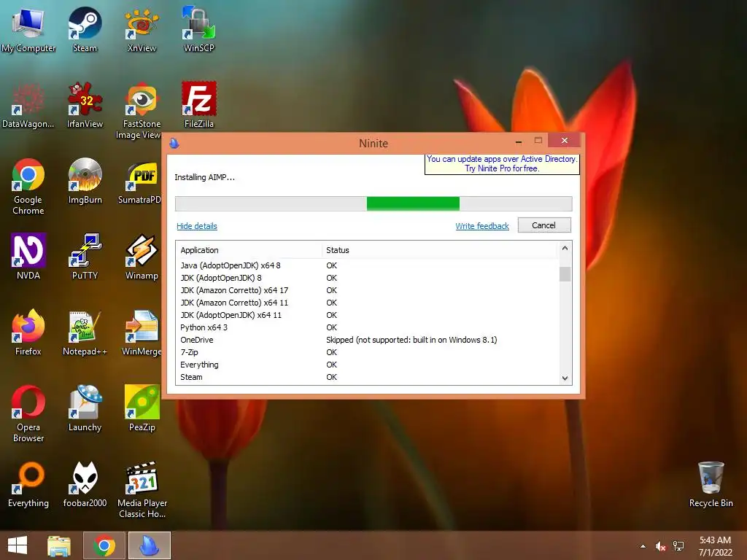This screenshot has width=747, height=560.
Task: Select the PuTTY desktop shortcut
Action: click(85, 256)
